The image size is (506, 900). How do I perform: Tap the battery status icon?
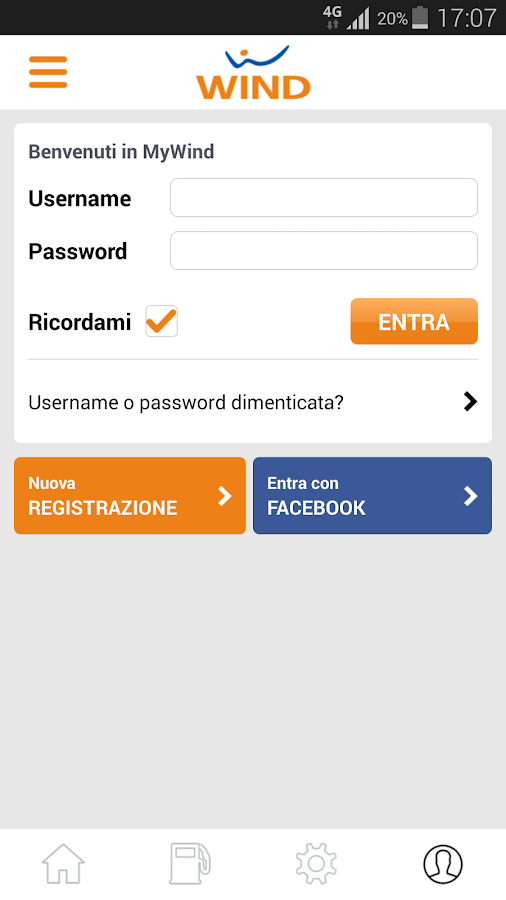(420, 18)
